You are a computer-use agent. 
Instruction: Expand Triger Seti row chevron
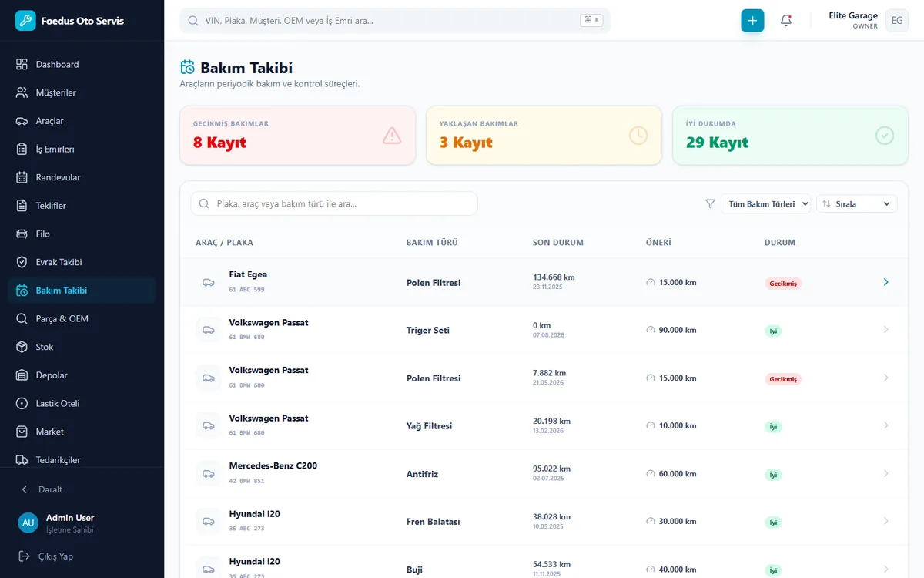885,330
